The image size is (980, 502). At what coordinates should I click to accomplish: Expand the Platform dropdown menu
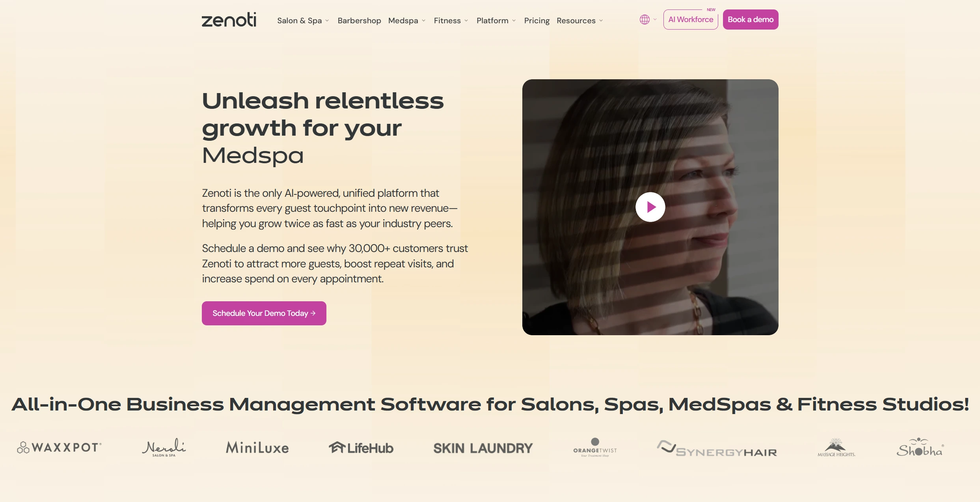click(496, 21)
